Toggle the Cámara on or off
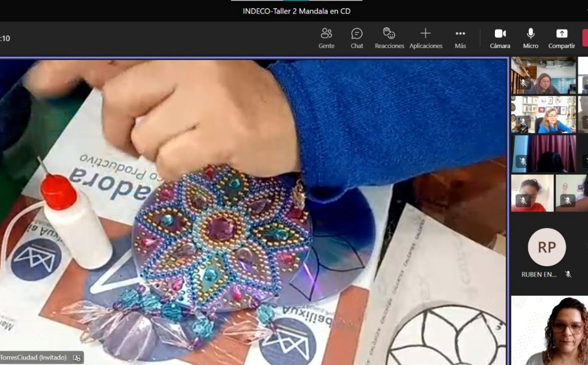The height and width of the screenshot is (365, 588). coord(500,38)
